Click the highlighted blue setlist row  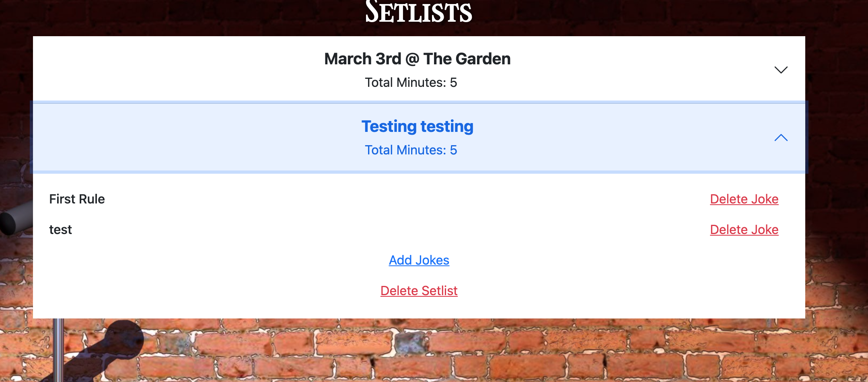tap(418, 138)
